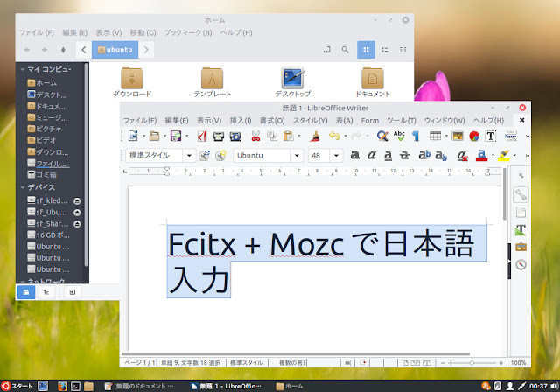Collapse the マイ コンピュー sidebar section
The image size is (560, 392).
click(x=23, y=69)
